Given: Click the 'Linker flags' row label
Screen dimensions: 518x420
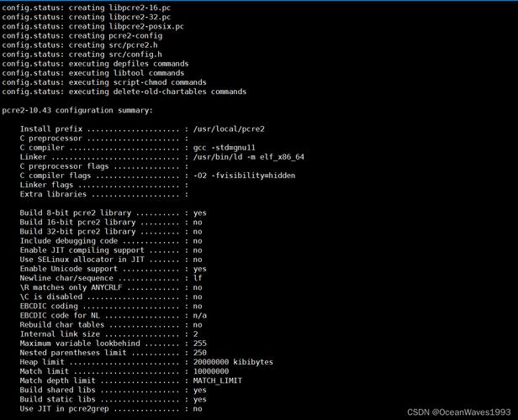Looking at the screenshot, I should pos(46,185).
